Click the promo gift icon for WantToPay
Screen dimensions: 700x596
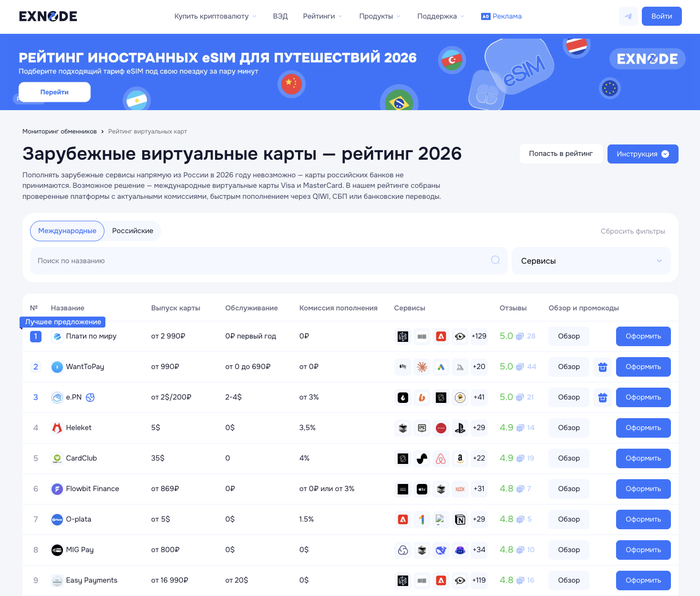603,367
